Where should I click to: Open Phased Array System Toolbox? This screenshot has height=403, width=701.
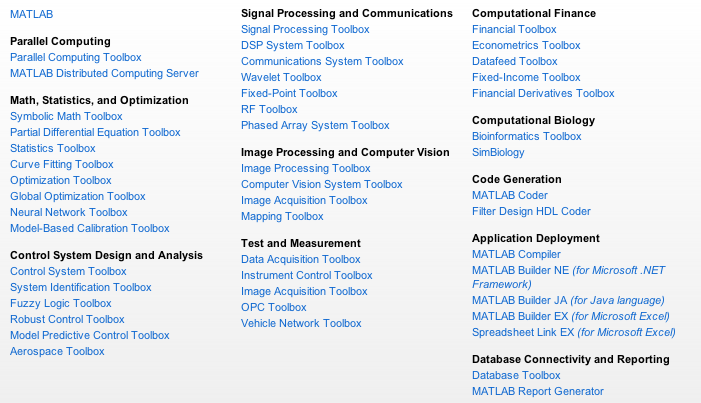pyautogui.click(x=315, y=126)
